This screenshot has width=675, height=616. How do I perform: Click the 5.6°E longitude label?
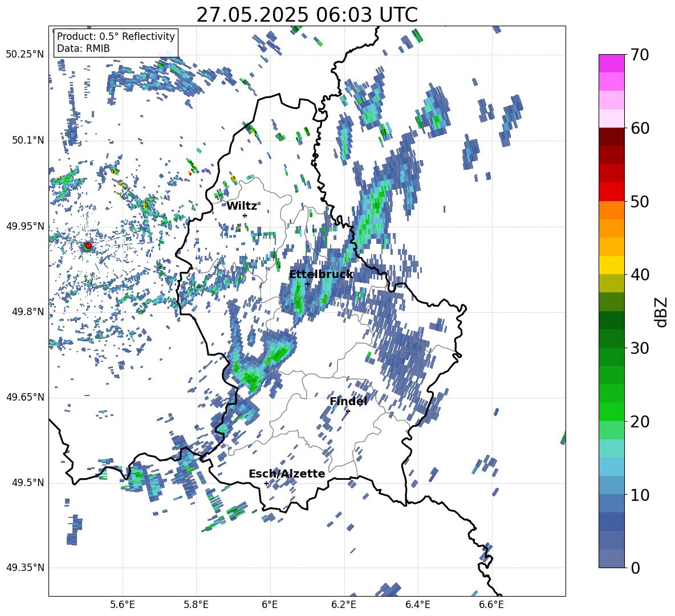[x=123, y=605]
